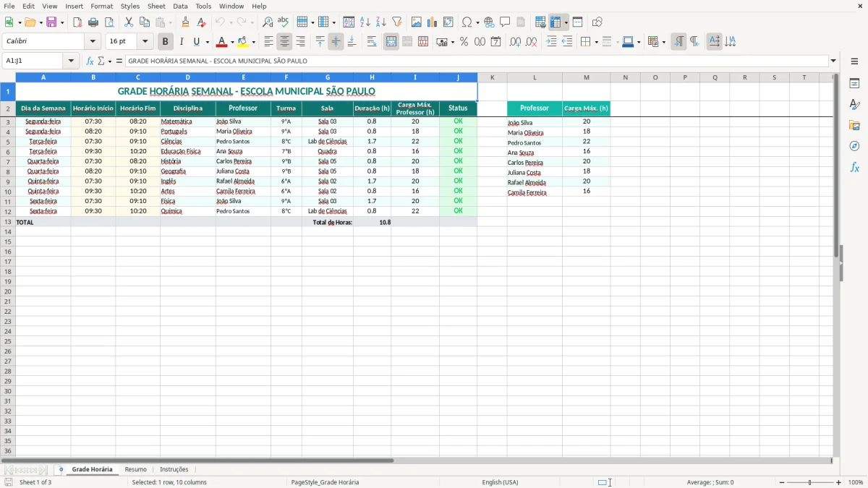Screen dimensions: 868x488
Task: Click Insert Hyperlink globe icon
Action: pos(489,22)
